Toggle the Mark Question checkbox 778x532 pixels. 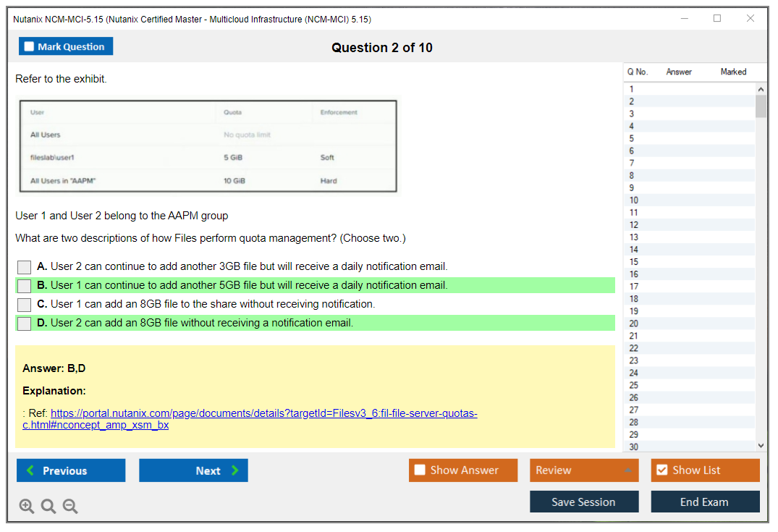pos(30,46)
